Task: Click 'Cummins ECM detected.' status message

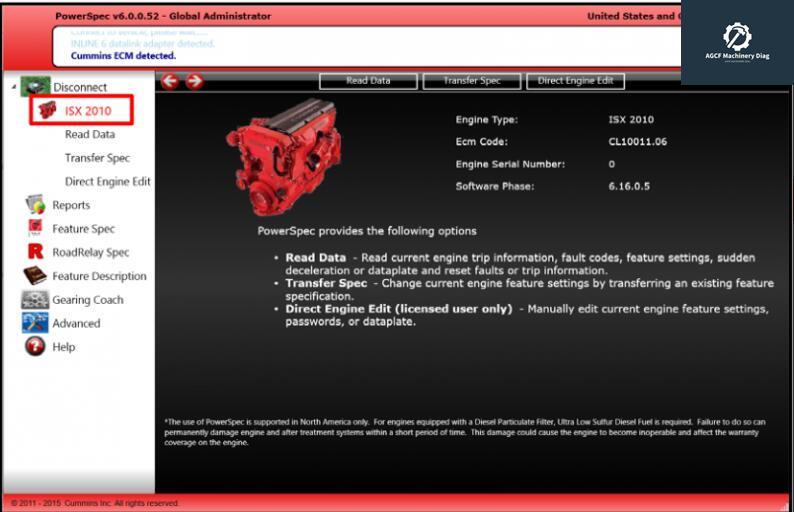Action: click(123, 56)
